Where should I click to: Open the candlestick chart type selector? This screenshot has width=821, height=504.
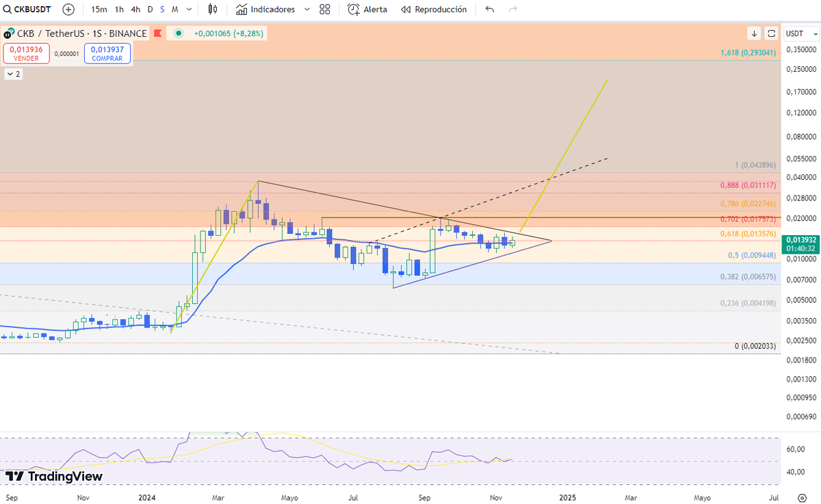pyautogui.click(x=213, y=10)
